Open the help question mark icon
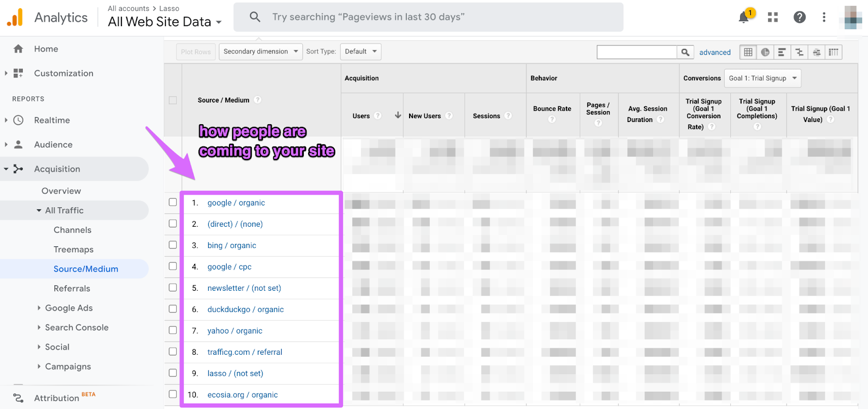This screenshot has width=868, height=409. [x=800, y=17]
